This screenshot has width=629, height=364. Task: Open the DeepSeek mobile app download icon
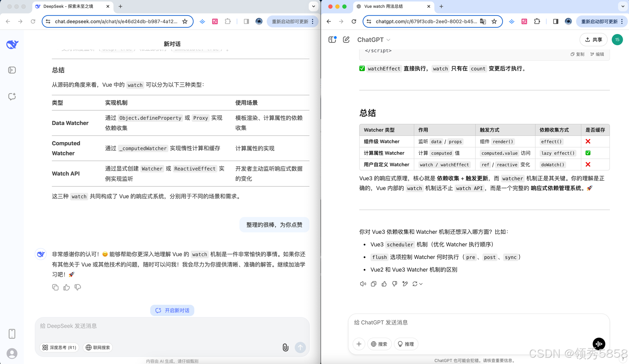(x=12, y=334)
